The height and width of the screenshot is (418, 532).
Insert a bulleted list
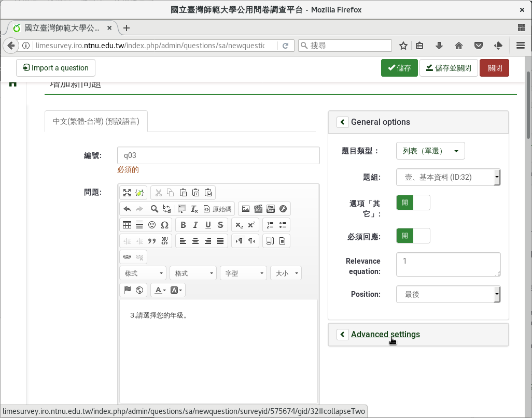tap(283, 225)
